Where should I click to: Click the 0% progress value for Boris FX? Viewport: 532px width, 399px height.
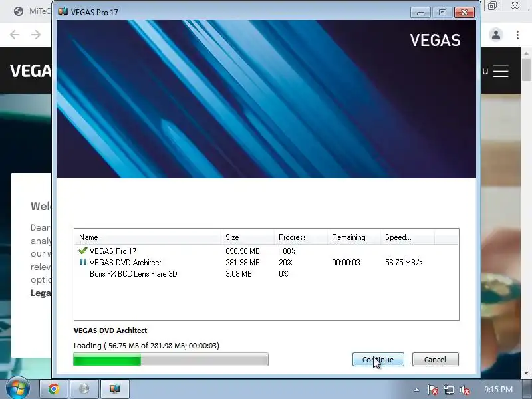click(x=283, y=273)
